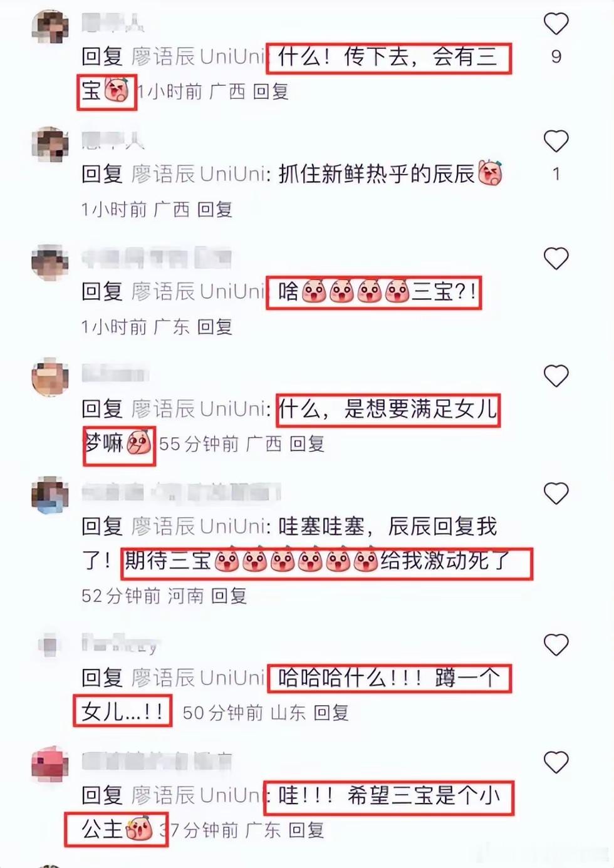Like the comment with 9 likes
Viewport: 614px width, 868px height.
pyautogui.click(x=556, y=24)
